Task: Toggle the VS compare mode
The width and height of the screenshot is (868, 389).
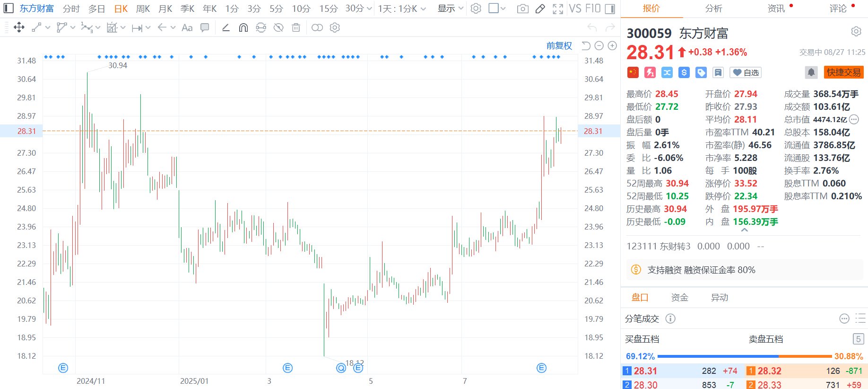Action: tap(575, 9)
